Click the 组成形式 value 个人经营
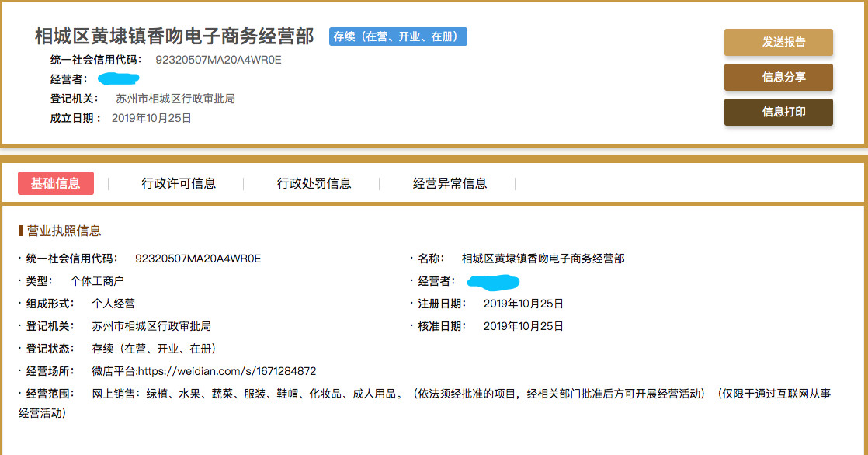868x455 pixels. [113, 304]
